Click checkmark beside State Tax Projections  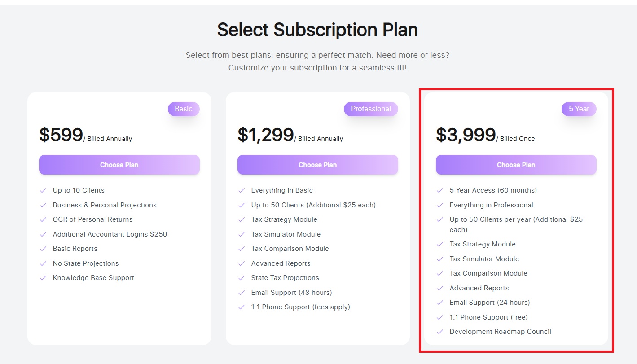coord(242,278)
